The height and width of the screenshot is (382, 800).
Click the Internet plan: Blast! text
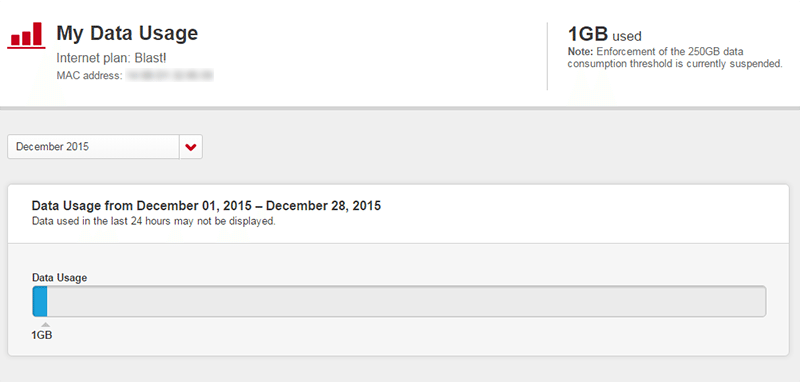point(112,59)
